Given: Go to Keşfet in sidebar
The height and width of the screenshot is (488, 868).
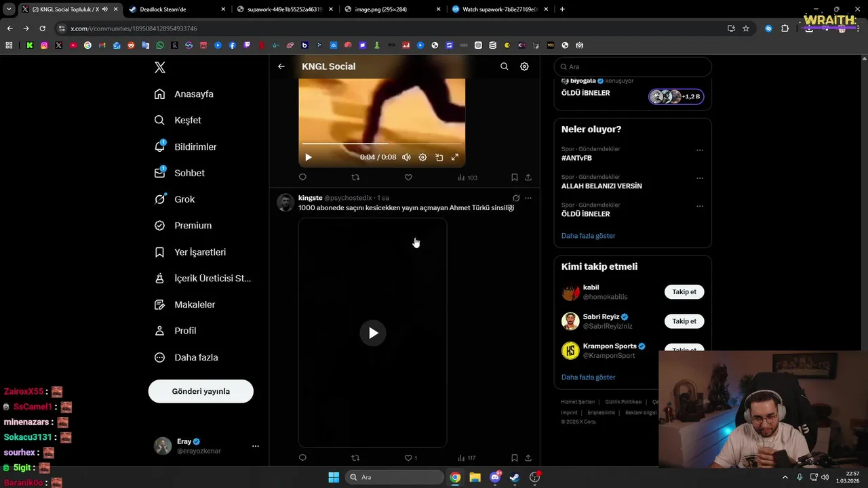Looking at the screenshot, I should pyautogui.click(x=178, y=120).
